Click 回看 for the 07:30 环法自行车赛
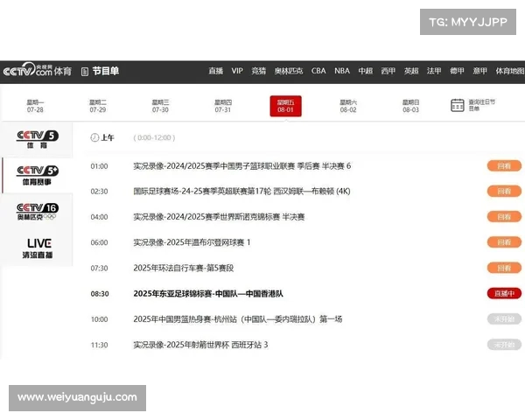 [x=504, y=268]
